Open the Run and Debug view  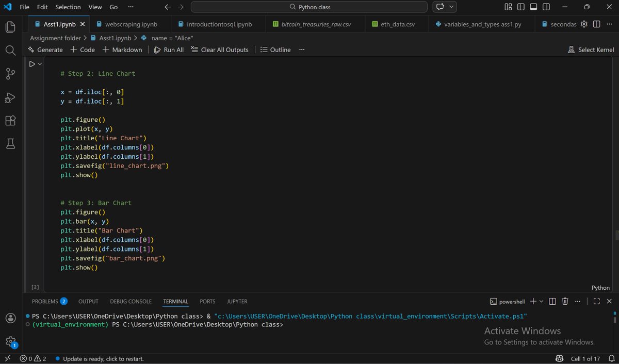pos(10,97)
